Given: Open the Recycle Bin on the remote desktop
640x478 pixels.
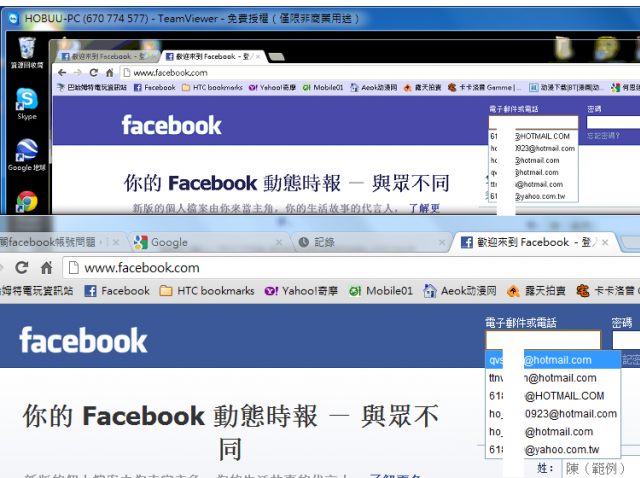Looking at the screenshot, I should [x=27, y=52].
